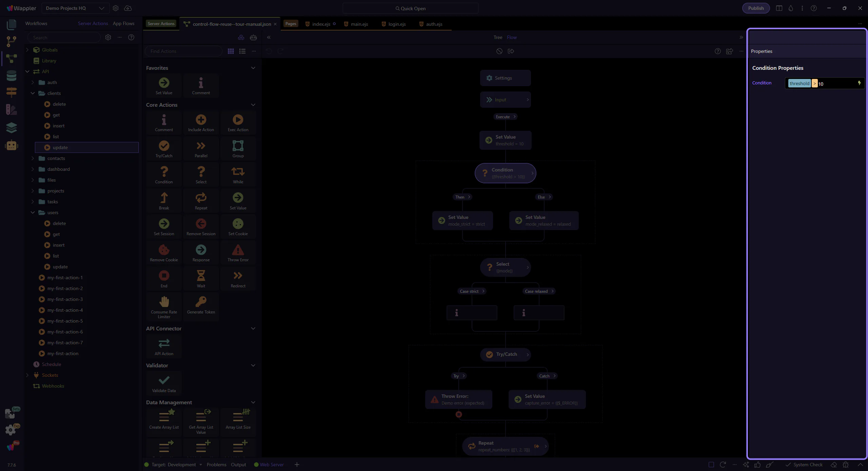The image size is (868, 471).
Task: Open the Demo Projects HQ project dropdown
Action: click(75, 8)
